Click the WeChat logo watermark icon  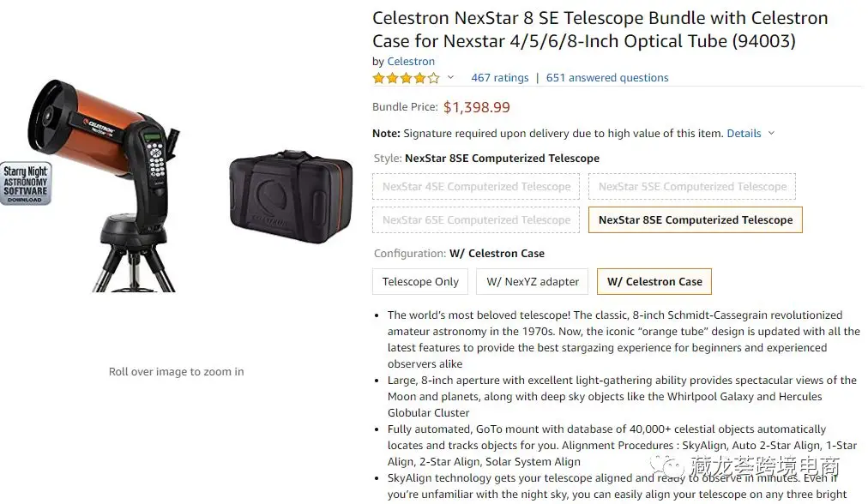point(667,466)
